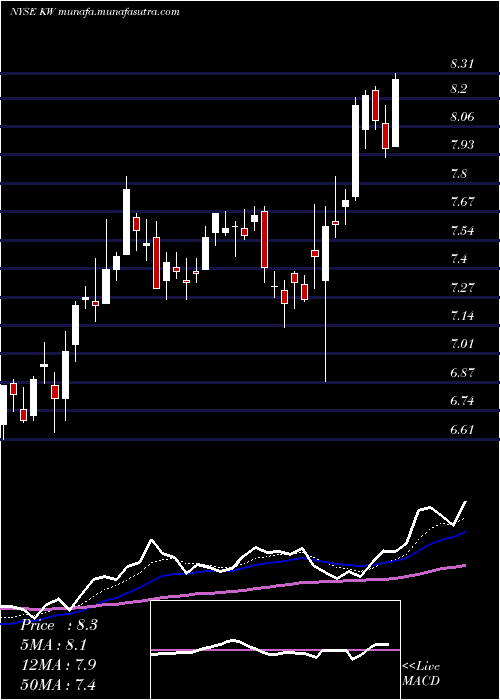Screen dimensions: 500x700
Task: Click the 7.8 price axis label
Action: [x=458, y=174]
